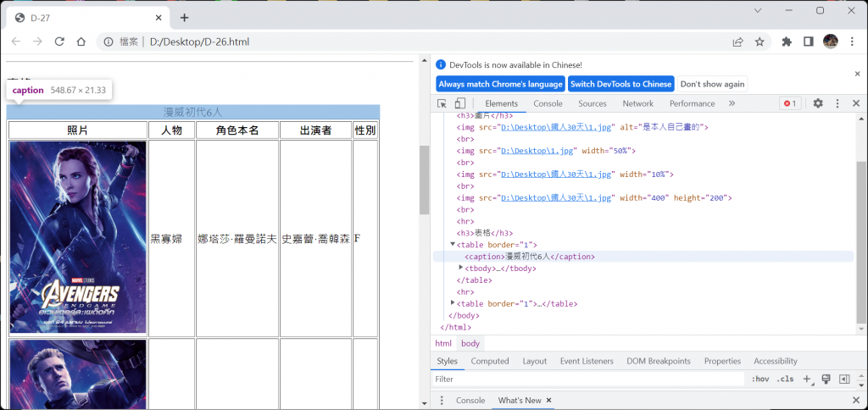Open the Extensions puzzle menu
Image resolution: width=868 pixels, height=410 pixels.
point(787,42)
